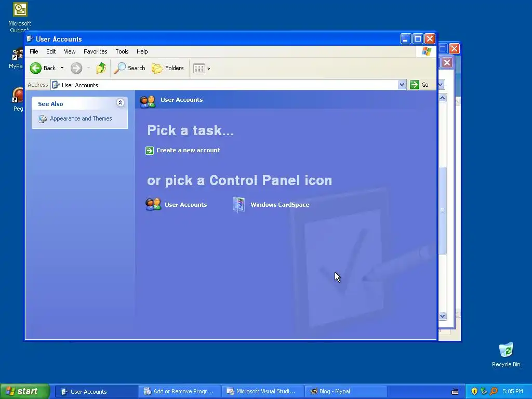Open the Edit menu
Screen dimensions: 532x399
[51, 51]
